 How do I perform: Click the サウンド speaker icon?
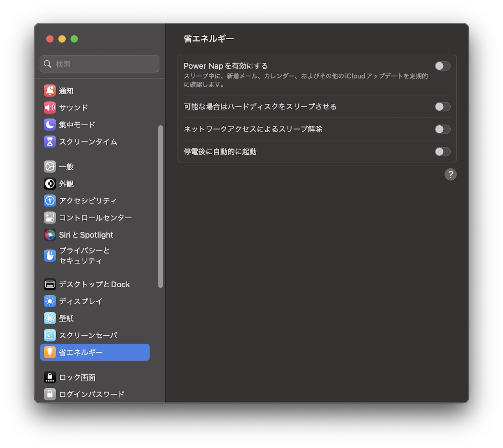click(x=50, y=108)
